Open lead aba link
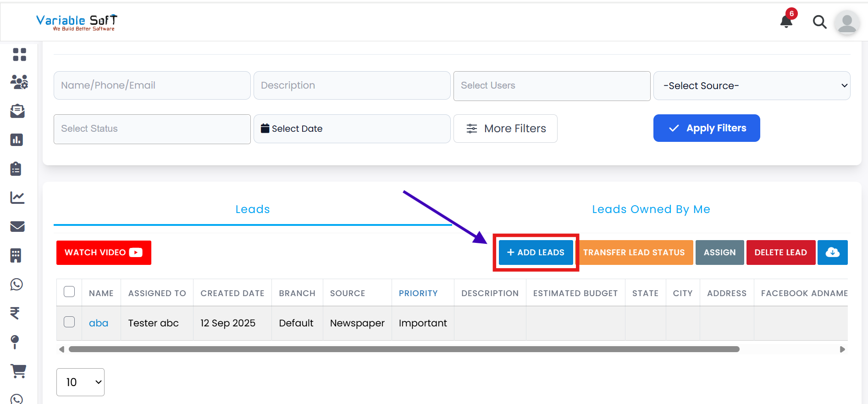The height and width of the screenshot is (404, 868). [x=99, y=323]
